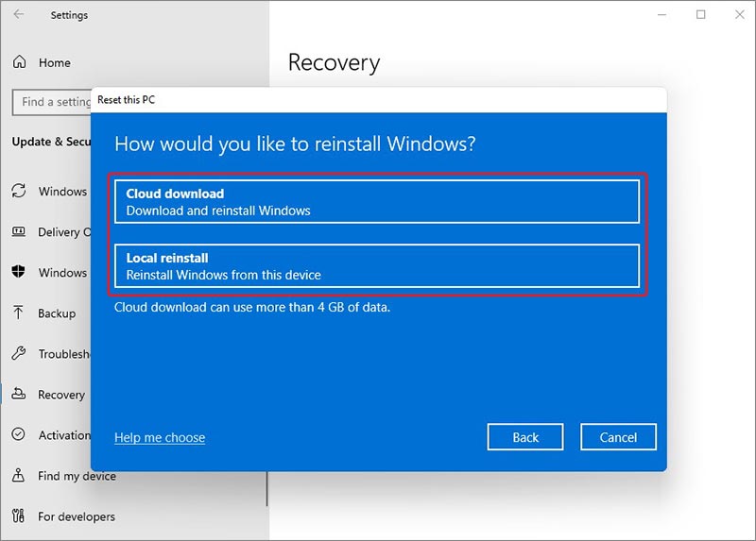
Task: Click the Recovery icon in the sidebar
Action: [x=19, y=394]
